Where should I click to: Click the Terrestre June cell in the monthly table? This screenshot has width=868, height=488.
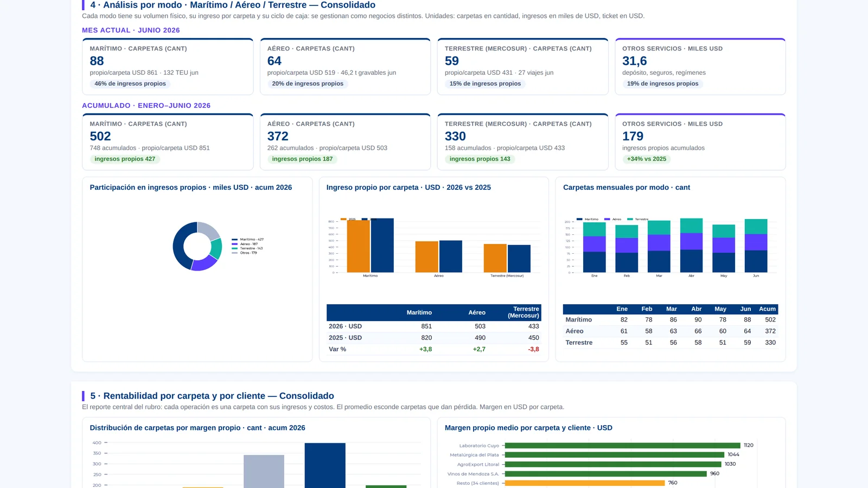coord(748,343)
